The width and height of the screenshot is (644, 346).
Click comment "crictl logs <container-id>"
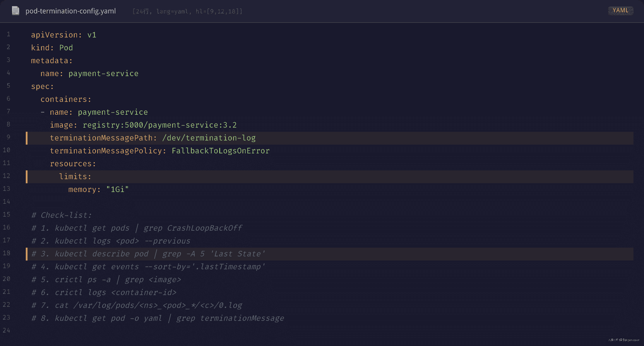[x=104, y=292]
